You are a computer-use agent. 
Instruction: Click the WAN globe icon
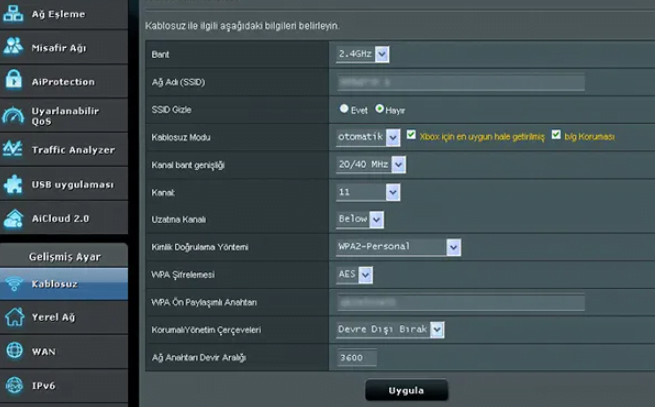tap(14, 350)
